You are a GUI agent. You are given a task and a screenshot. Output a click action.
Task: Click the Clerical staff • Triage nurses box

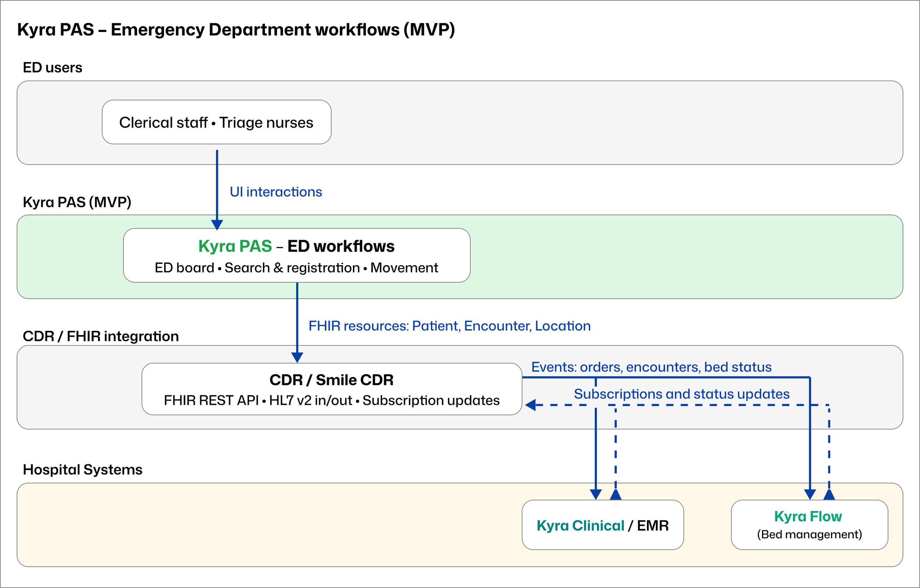click(x=216, y=122)
